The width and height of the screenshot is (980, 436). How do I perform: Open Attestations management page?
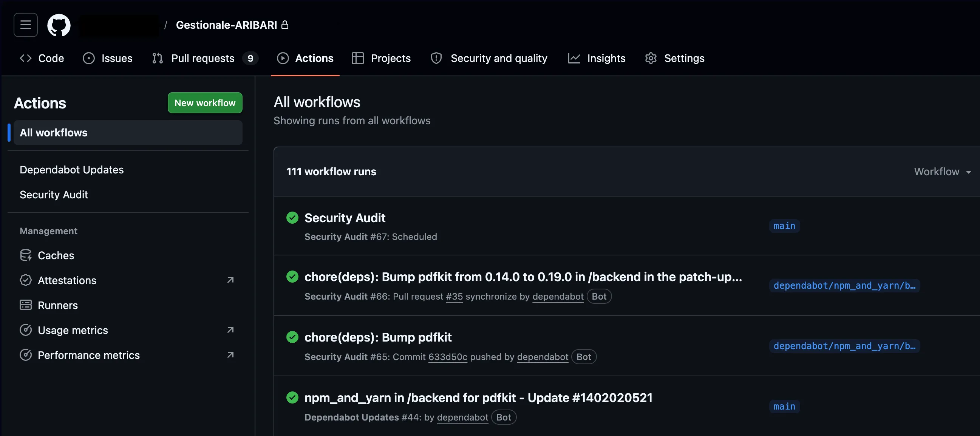[x=128, y=280]
